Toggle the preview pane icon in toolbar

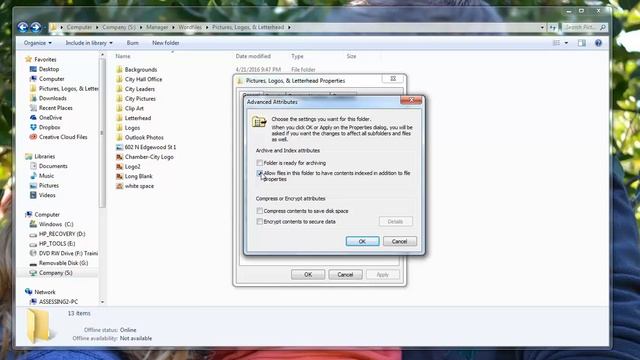pos(582,43)
